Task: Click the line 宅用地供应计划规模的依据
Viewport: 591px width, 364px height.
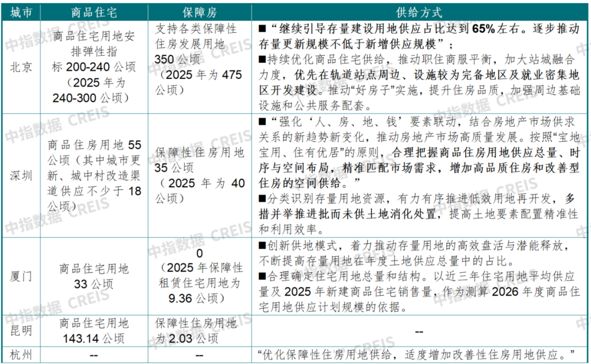Action: pyautogui.click(x=329, y=307)
